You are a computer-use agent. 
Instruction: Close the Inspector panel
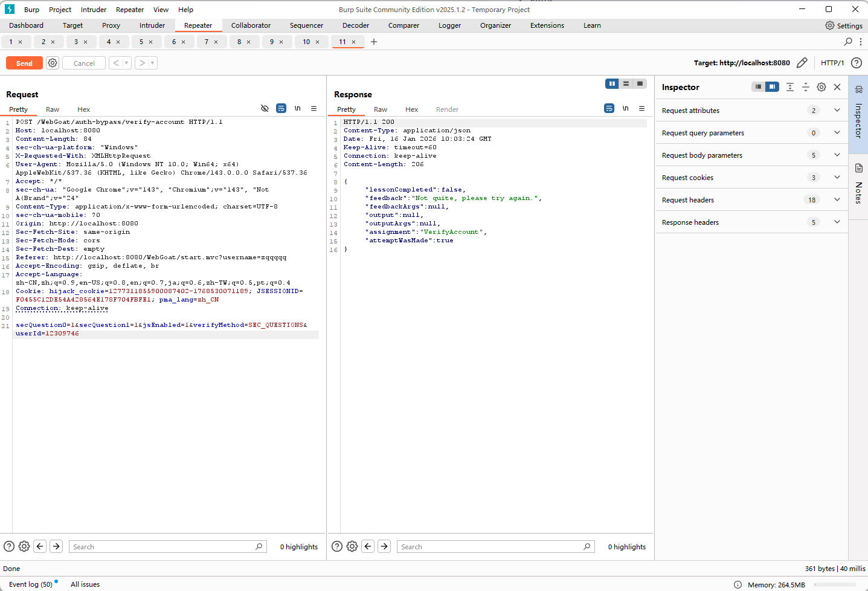click(837, 87)
